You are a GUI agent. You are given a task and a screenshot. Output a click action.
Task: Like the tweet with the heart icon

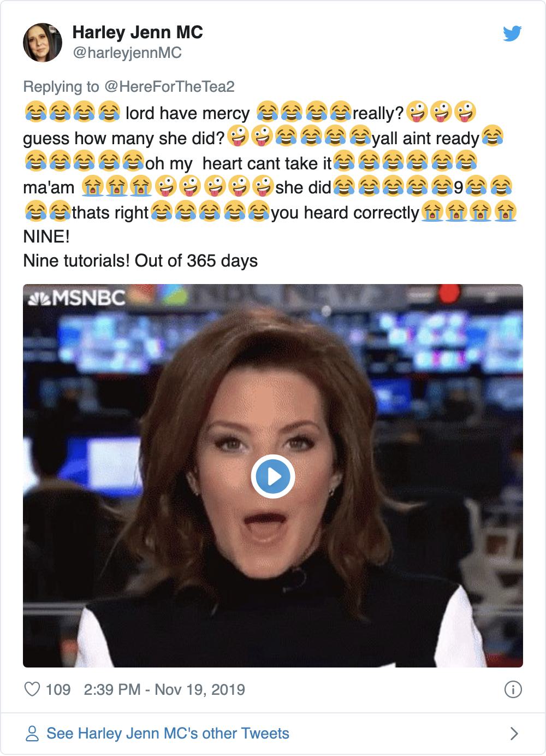coord(33,689)
